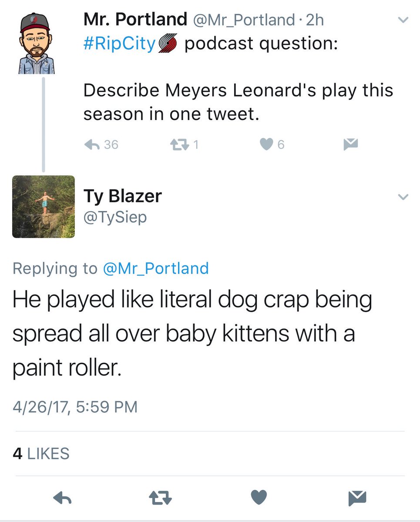The width and height of the screenshot is (420, 522).
Task: Tap the @TySiep handle
Action: click(x=115, y=217)
